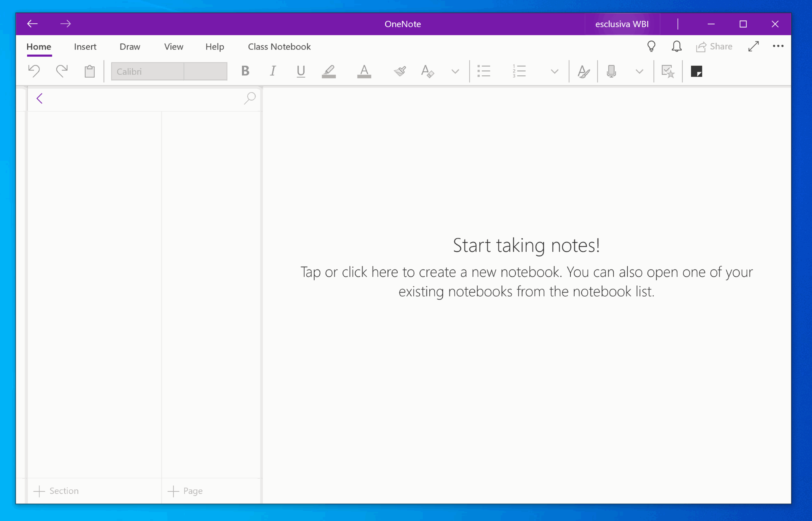Image resolution: width=812 pixels, height=521 pixels.
Task: Click the Bold formatting icon
Action: point(244,72)
